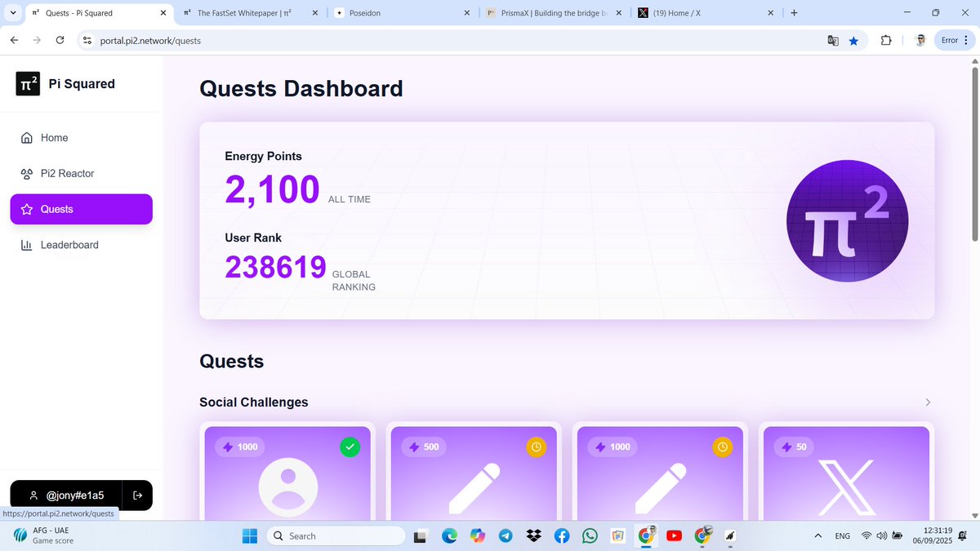Click the large purple Pi Squared emblem
Image resolution: width=980 pixels, height=551 pixels.
tap(847, 221)
